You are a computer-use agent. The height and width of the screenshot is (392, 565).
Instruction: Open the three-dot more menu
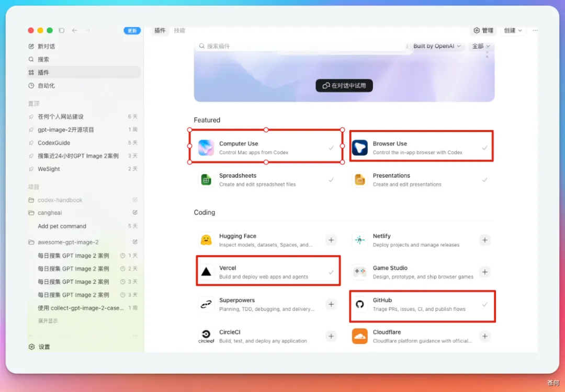pyautogui.click(x=536, y=31)
